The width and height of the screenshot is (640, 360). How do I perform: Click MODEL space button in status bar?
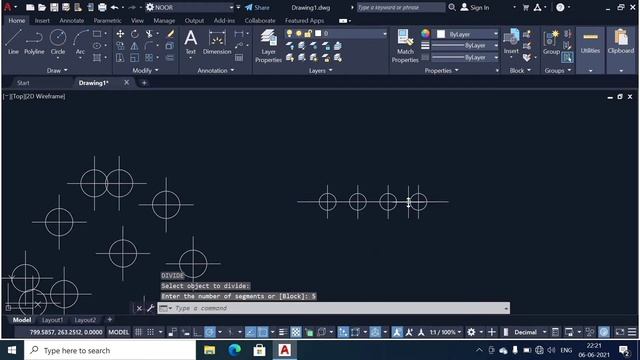pyautogui.click(x=118, y=332)
